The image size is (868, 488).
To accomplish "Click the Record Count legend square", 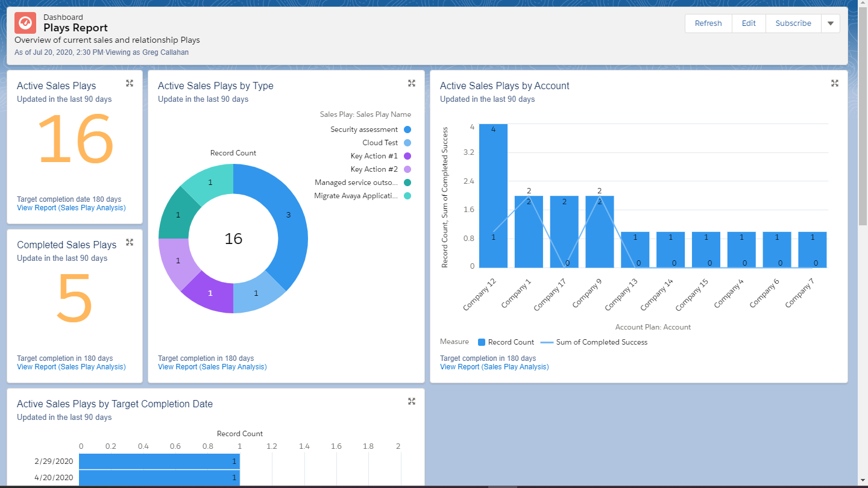I will [x=482, y=342].
